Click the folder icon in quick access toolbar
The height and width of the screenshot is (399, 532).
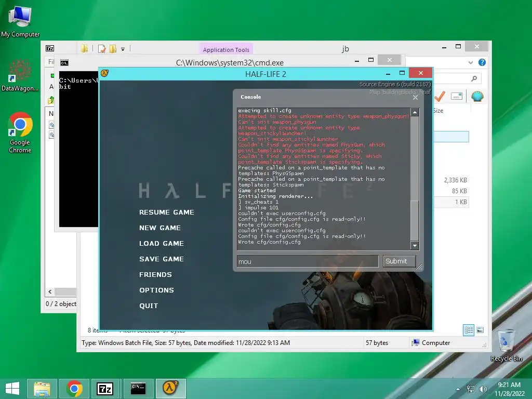coord(84,48)
